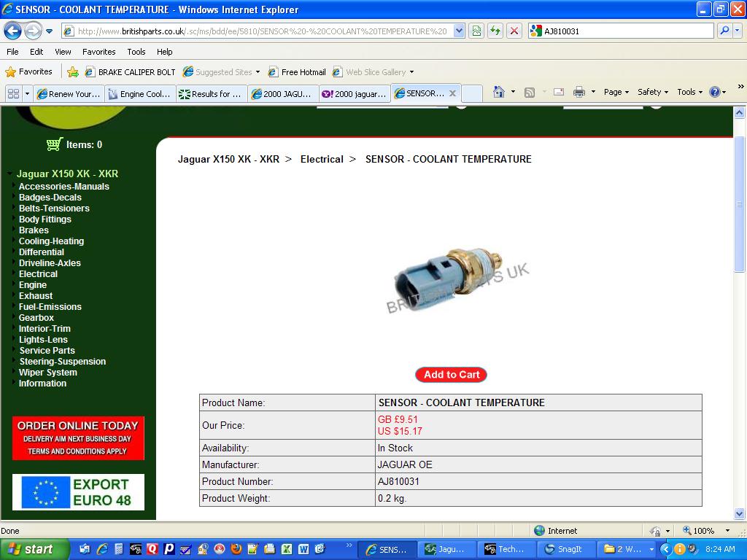Switch to the Yahoo 2000 jaguar... tab

tap(355, 94)
